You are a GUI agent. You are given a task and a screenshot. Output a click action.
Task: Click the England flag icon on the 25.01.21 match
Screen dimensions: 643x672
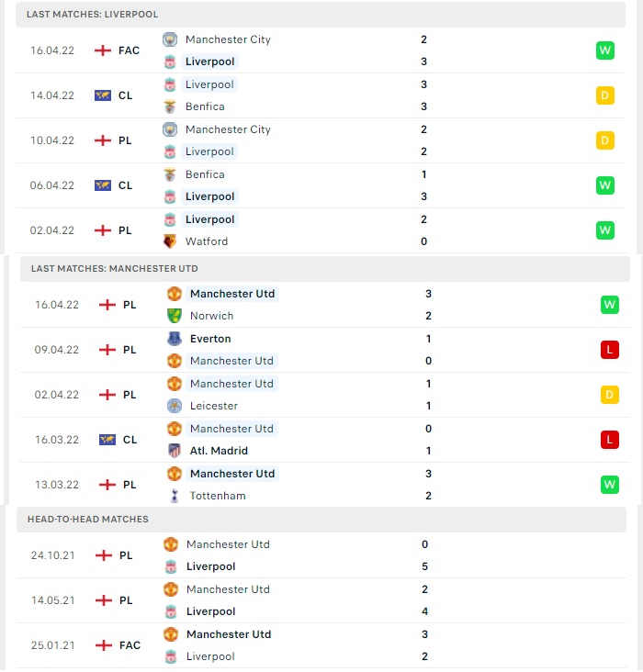tap(104, 645)
